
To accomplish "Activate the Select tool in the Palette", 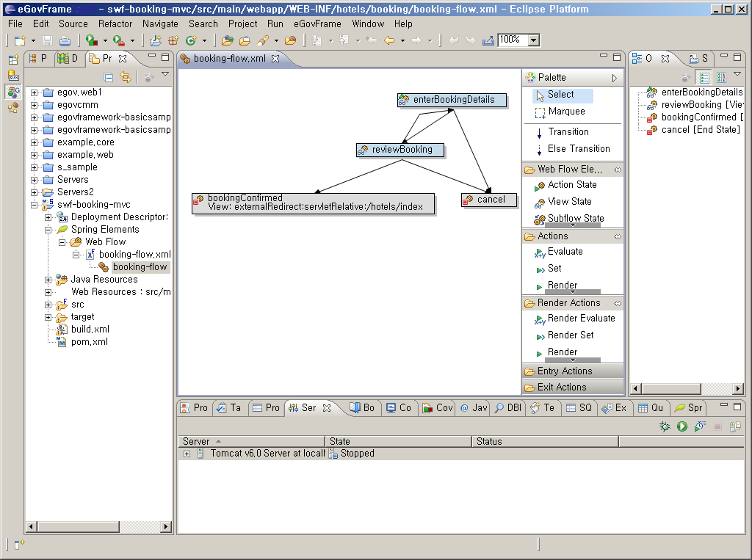I will pyautogui.click(x=561, y=94).
